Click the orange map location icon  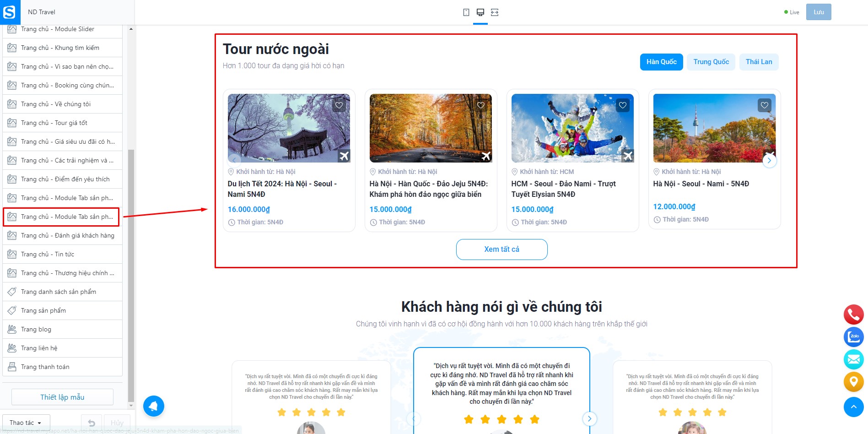point(854,382)
